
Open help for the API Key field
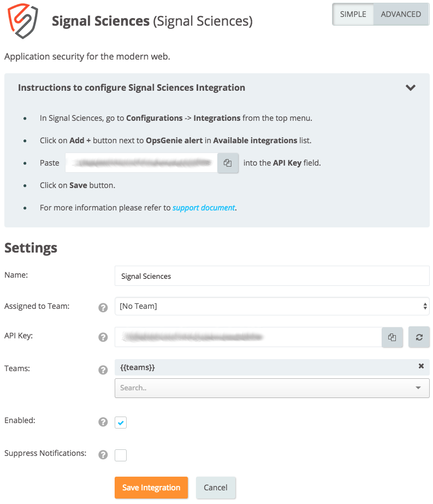103,337
